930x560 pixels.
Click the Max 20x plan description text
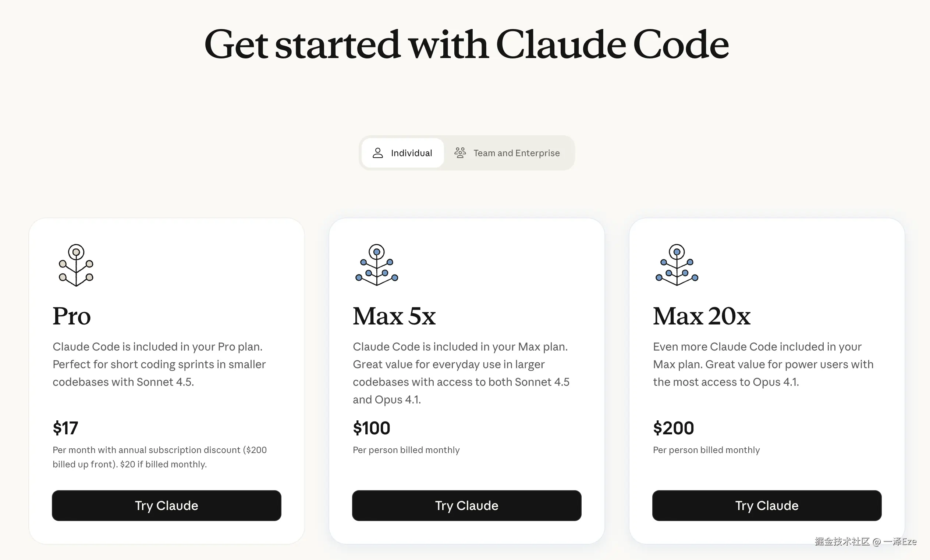762,364
